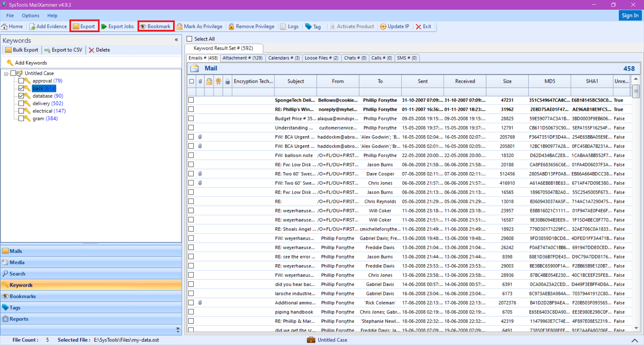Open Mails section in sidebar
The height and width of the screenshot is (345, 644).
(91, 251)
